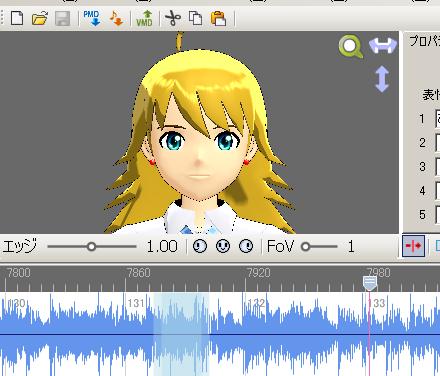
Task: Click the input field of expression row 1
Action: pyautogui.click(x=438, y=118)
